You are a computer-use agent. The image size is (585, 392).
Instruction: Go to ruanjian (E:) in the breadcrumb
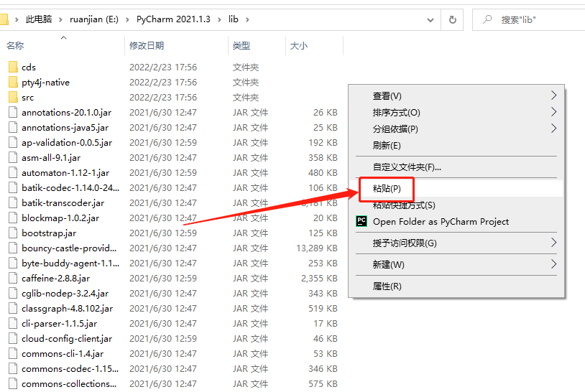click(x=94, y=19)
